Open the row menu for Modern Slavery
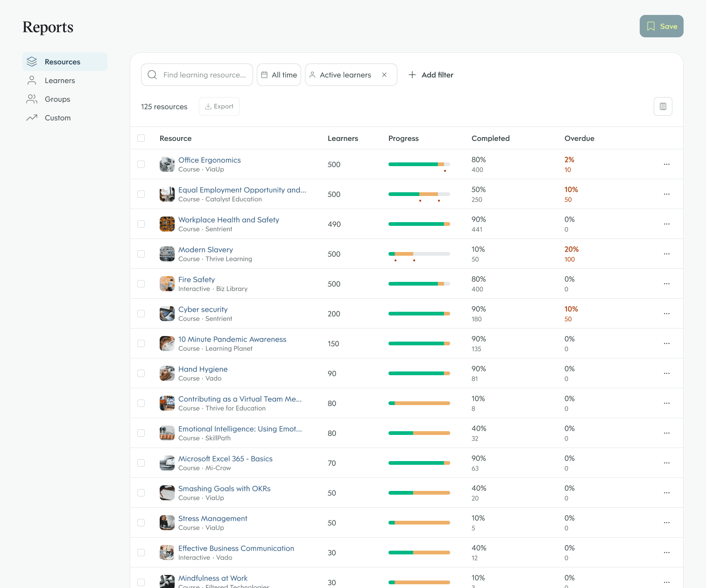706x588 pixels. pyautogui.click(x=666, y=253)
